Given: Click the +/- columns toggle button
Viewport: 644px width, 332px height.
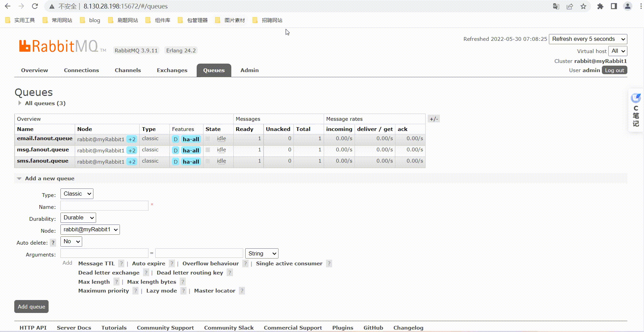Looking at the screenshot, I should point(433,119).
